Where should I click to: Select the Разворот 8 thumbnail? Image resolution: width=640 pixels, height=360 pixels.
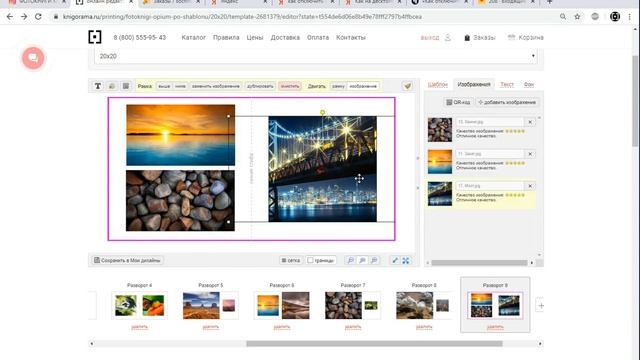click(x=424, y=305)
